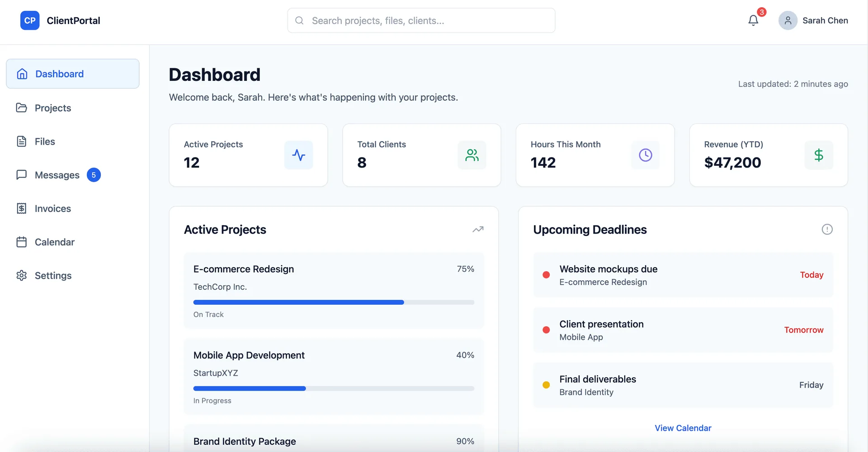Open Files from the sidebar
The image size is (868, 452).
[73, 141]
